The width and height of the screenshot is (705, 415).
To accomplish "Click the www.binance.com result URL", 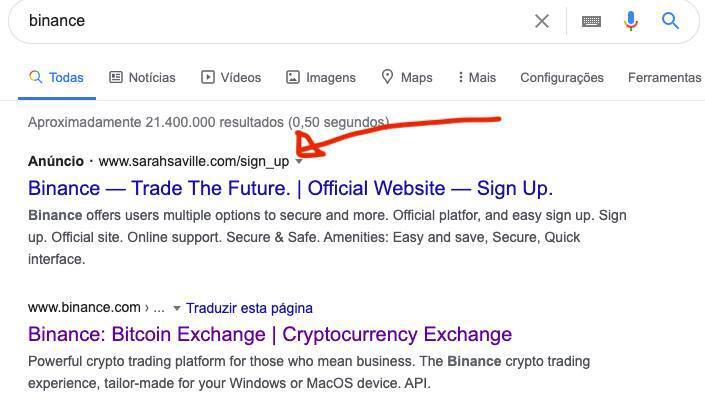I will tap(84, 307).
